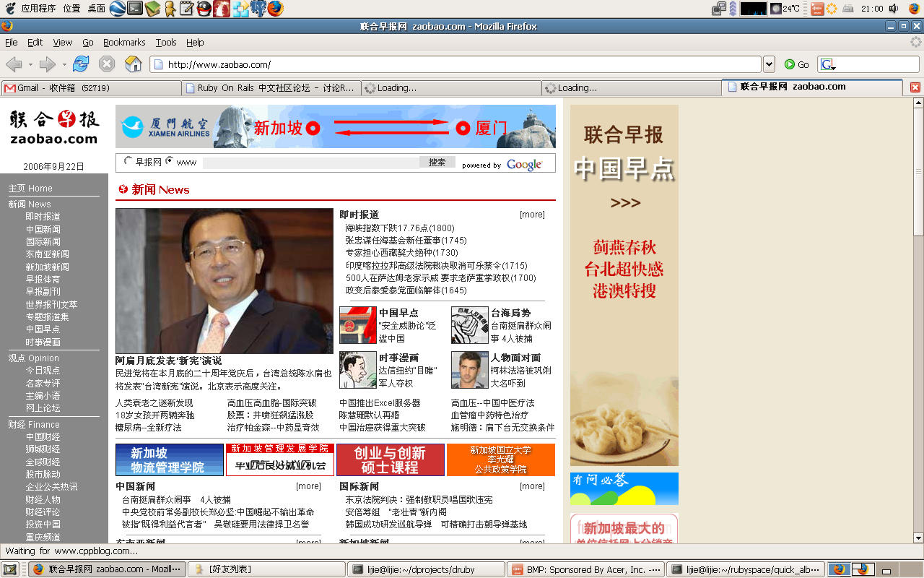This screenshot has width=924, height=578.
Task: Switch to second workspace in pager
Action: pos(863,569)
